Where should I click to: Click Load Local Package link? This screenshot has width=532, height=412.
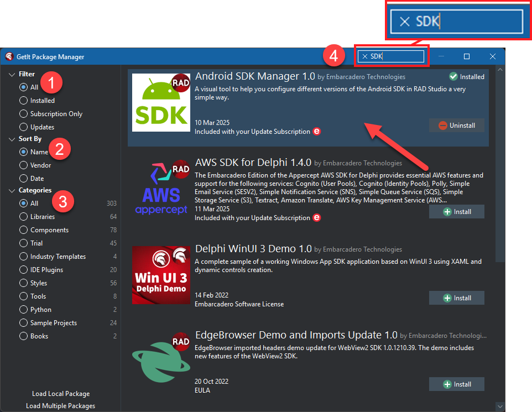click(x=61, y=393)
